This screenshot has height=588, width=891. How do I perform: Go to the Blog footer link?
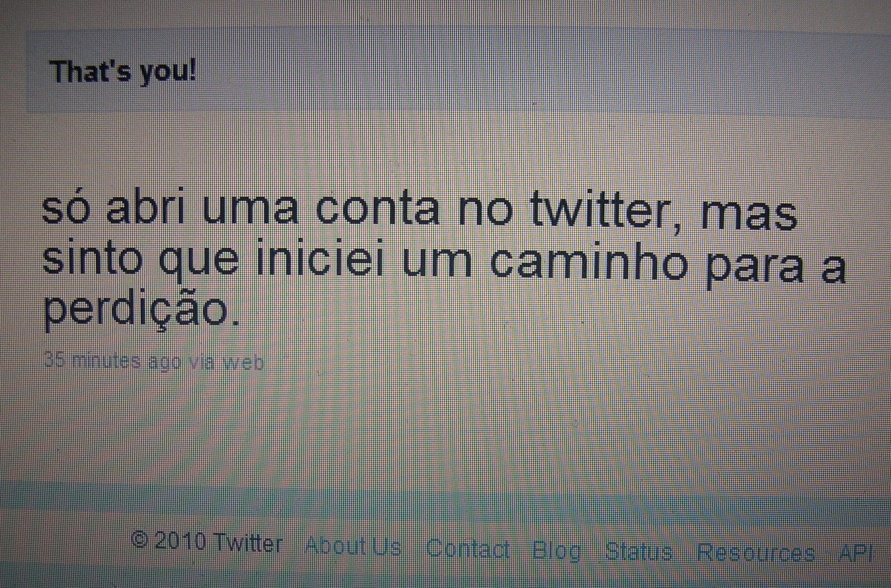coord(556,551)
